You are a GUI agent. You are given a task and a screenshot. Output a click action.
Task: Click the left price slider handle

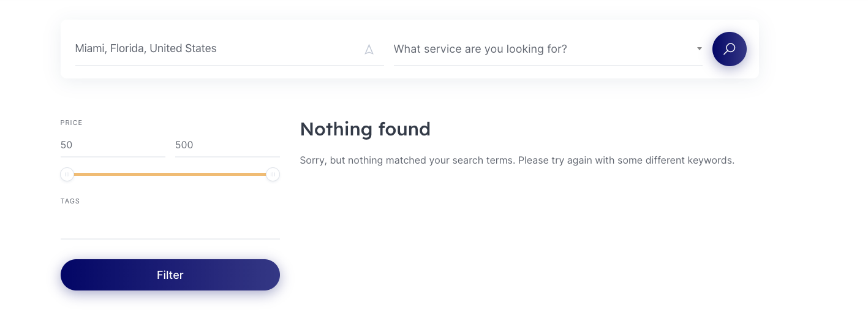click(x=67, y=175)
